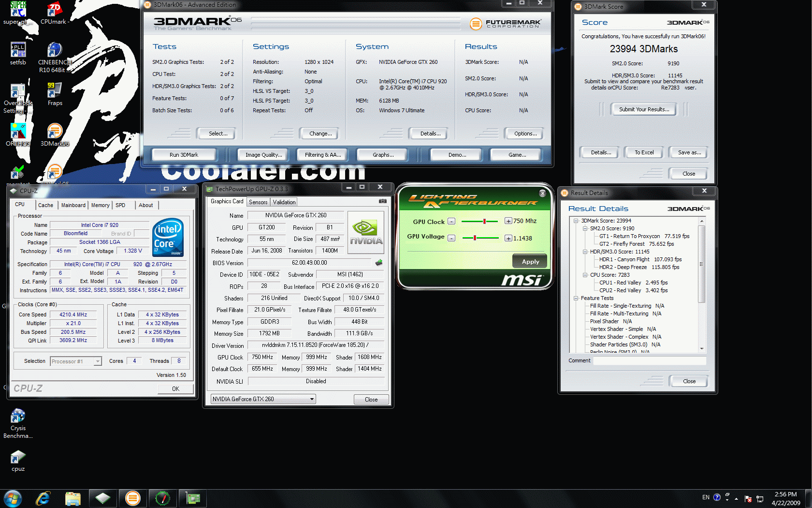The width and height of the screenshot is (812, 508).
Task: Open the ORTHOS desktop icon
Action: (18, 134)
